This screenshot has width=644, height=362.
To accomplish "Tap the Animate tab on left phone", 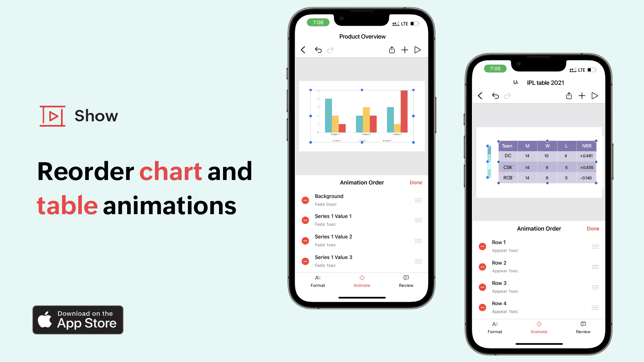I will 361,281.
